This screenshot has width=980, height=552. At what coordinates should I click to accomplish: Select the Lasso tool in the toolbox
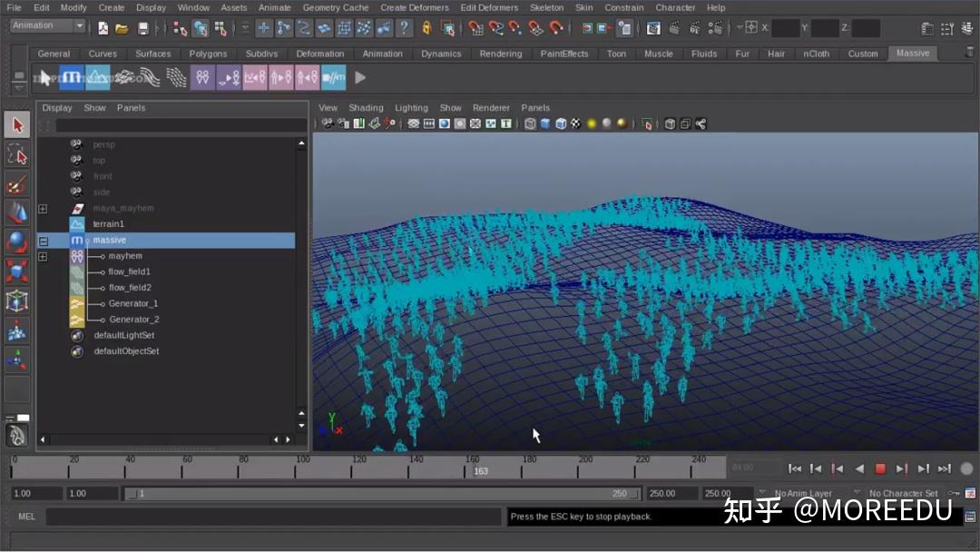(x=16, y=153)
